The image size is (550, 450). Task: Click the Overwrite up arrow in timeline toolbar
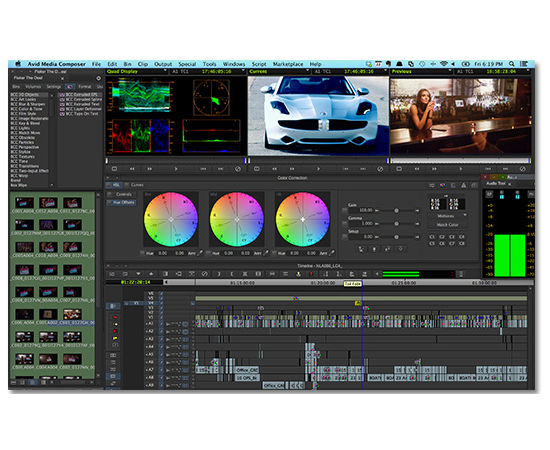point(151,274)
